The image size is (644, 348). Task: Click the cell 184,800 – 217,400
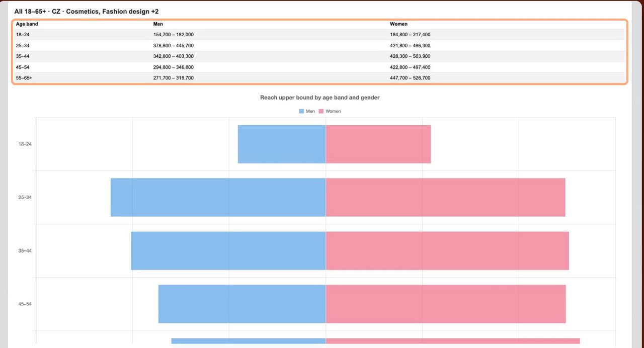coord(410,35)
